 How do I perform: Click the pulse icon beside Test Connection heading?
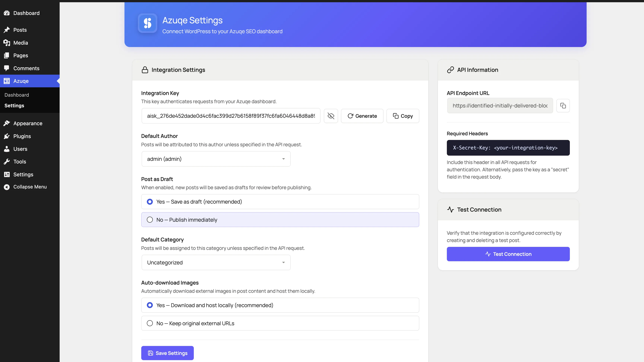(450, 210)
